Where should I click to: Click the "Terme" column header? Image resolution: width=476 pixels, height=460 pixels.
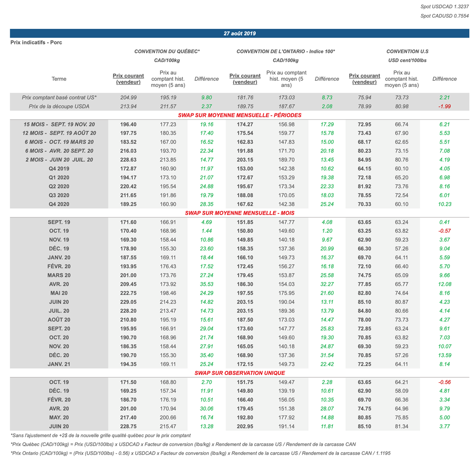59,79
